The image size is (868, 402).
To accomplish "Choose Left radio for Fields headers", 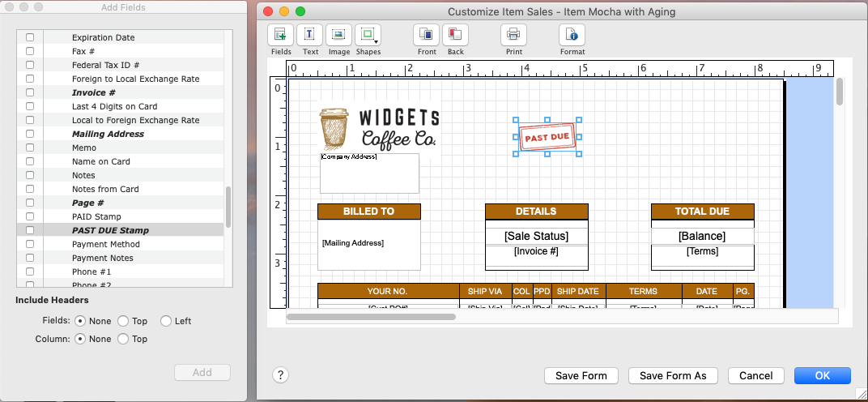I will [x=165, y=321].
